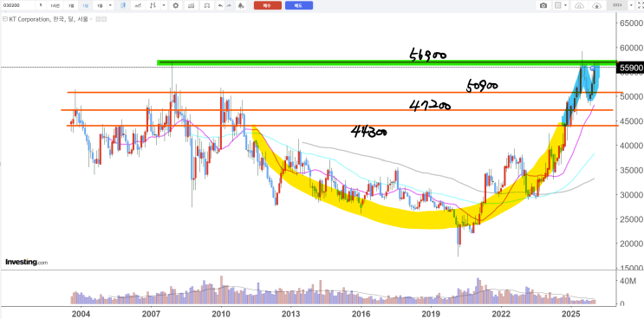644x319 pixels.
Task: Click the KT Corporation chart title
Action: coord(49,19)
